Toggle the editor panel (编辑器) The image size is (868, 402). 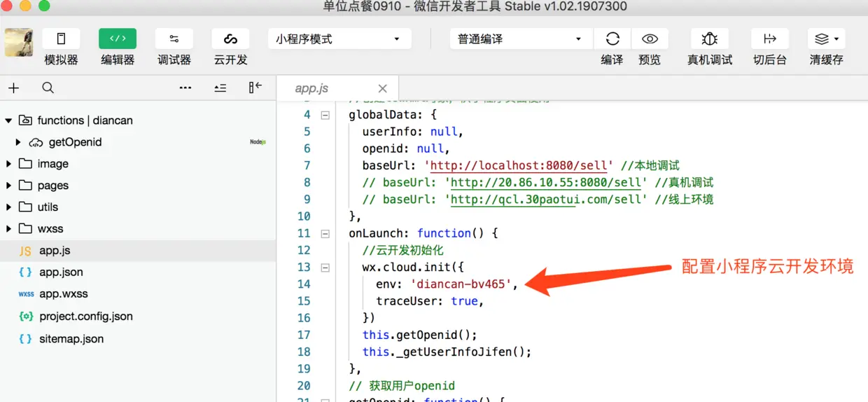click(118, 39)
